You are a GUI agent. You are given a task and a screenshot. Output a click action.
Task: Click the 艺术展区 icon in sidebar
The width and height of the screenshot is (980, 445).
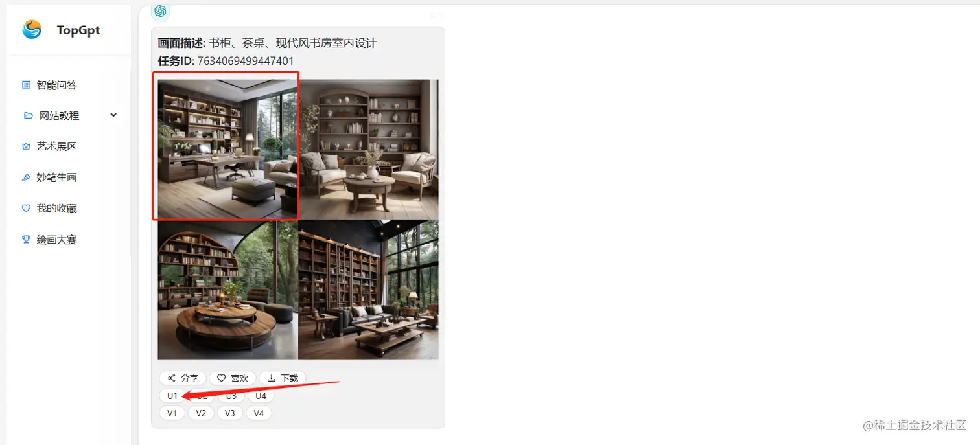click(26, 146)
